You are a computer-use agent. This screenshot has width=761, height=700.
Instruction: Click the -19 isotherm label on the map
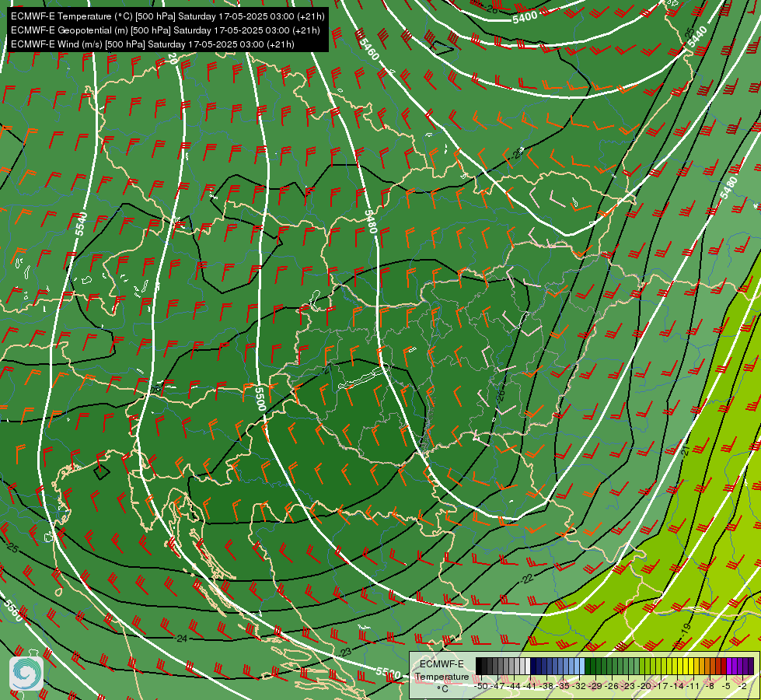pos(685,629)
